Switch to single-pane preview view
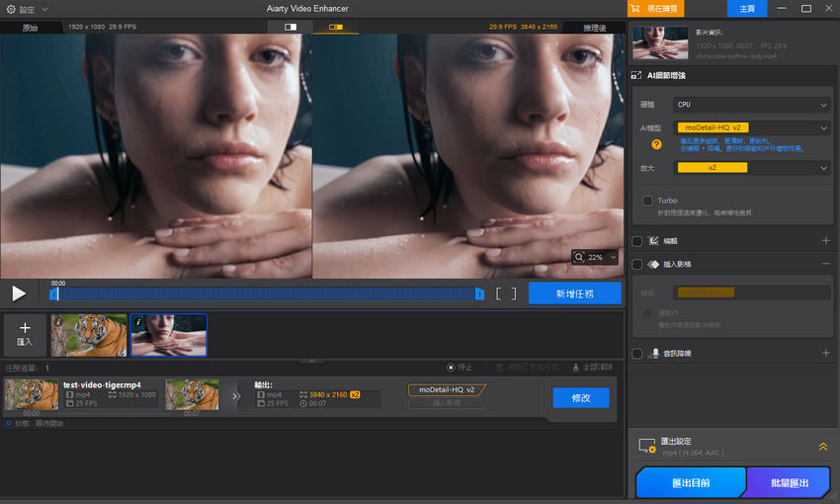 click(291, 27)
